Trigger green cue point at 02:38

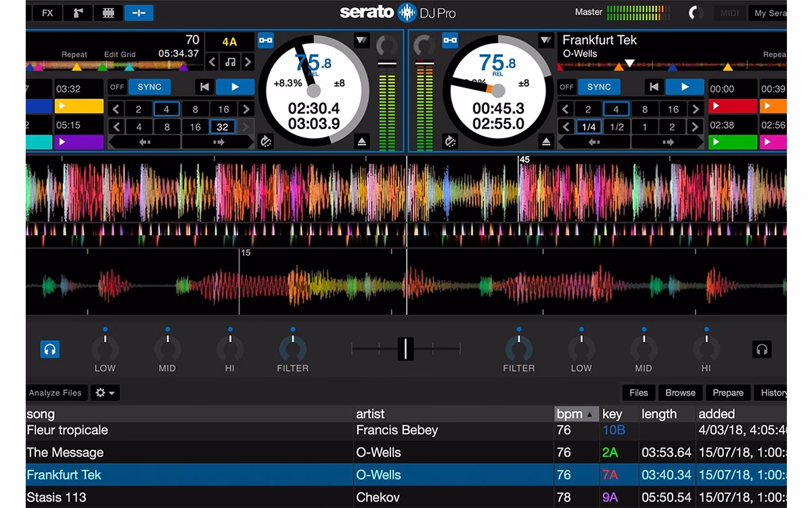point(733,142)
